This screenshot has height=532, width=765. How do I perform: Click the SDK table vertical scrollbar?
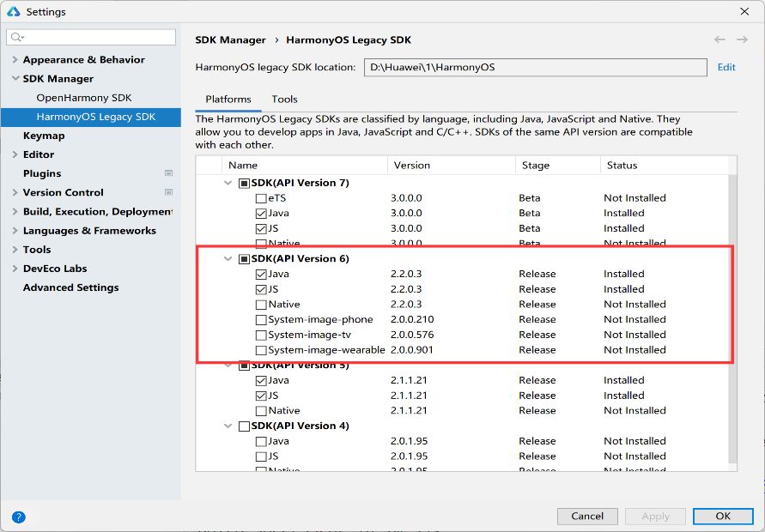point(732,319)
